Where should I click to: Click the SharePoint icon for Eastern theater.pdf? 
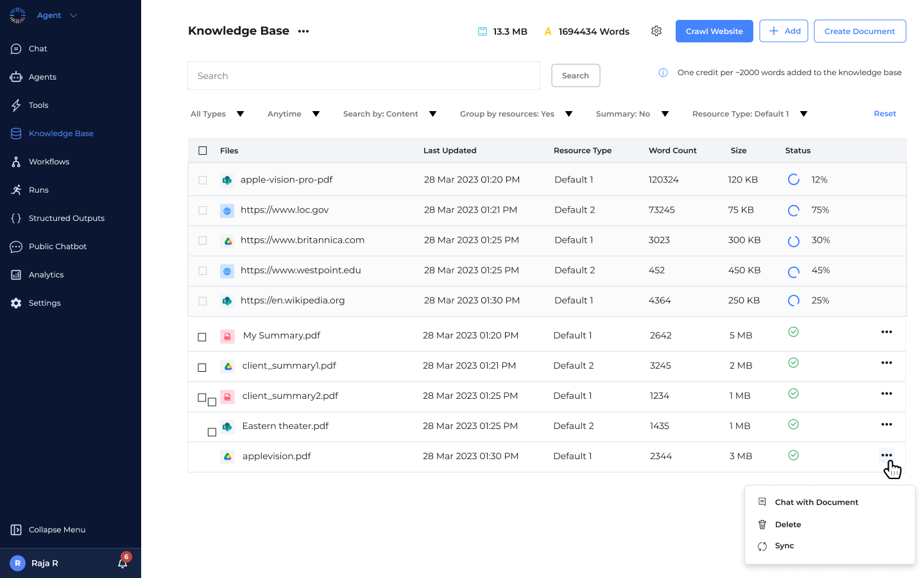pyautogui.click(x=227, y=426)
